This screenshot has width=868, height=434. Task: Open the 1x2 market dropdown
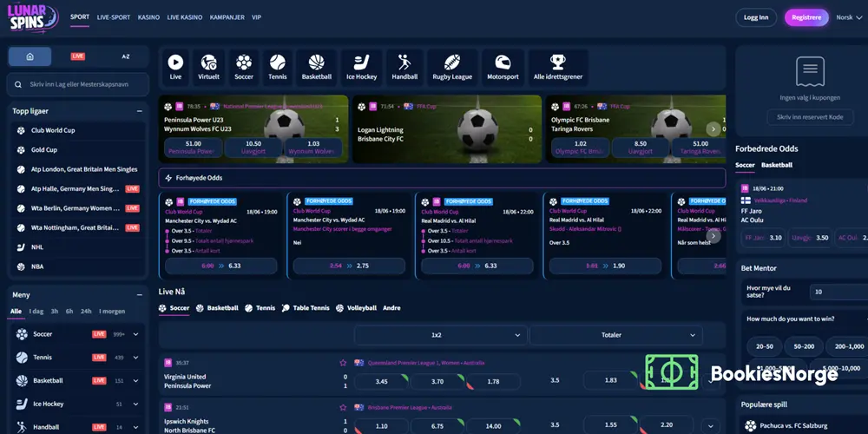440,335
